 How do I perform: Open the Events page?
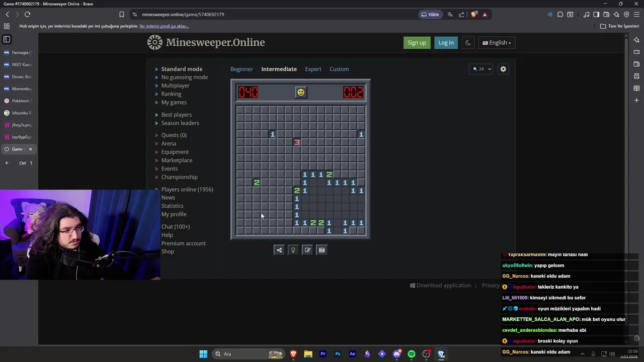(169, 168)
